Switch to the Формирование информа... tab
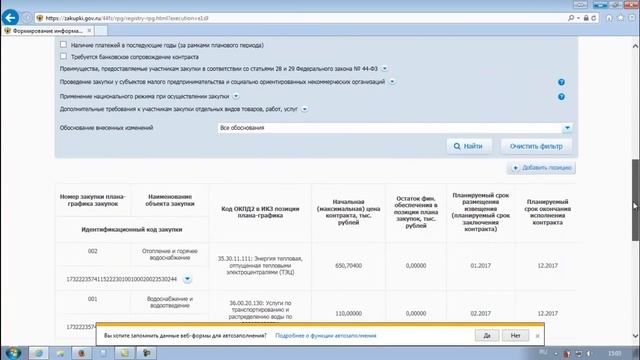Image resolution: width=640 pixels, height=360 pixels. [x=48, y=31]
